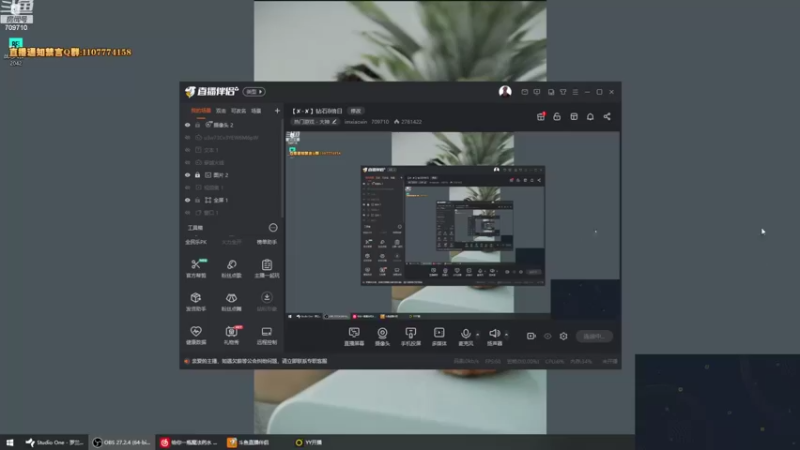
Task: Expand microphone options dropdown arrow
Action: 478,335
